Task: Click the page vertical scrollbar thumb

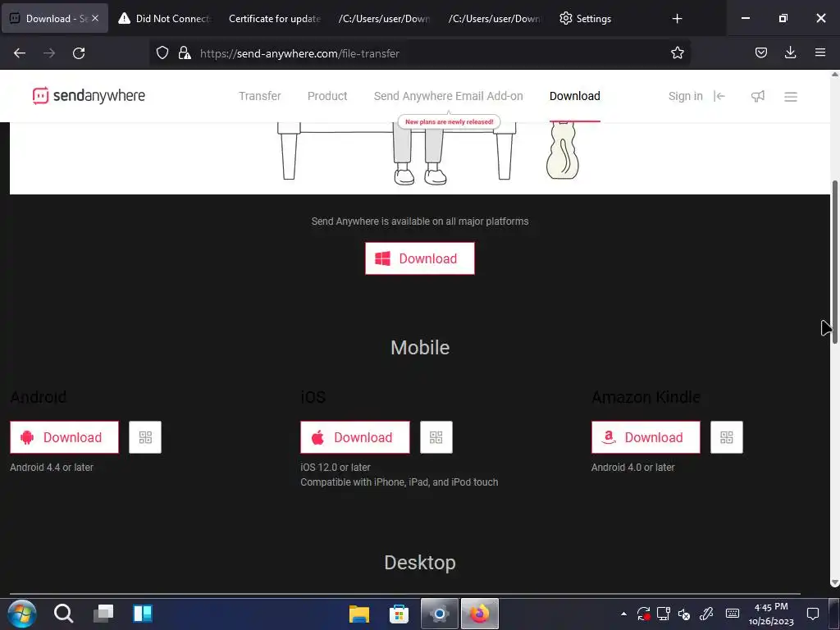Action: [x=834, y=262]
